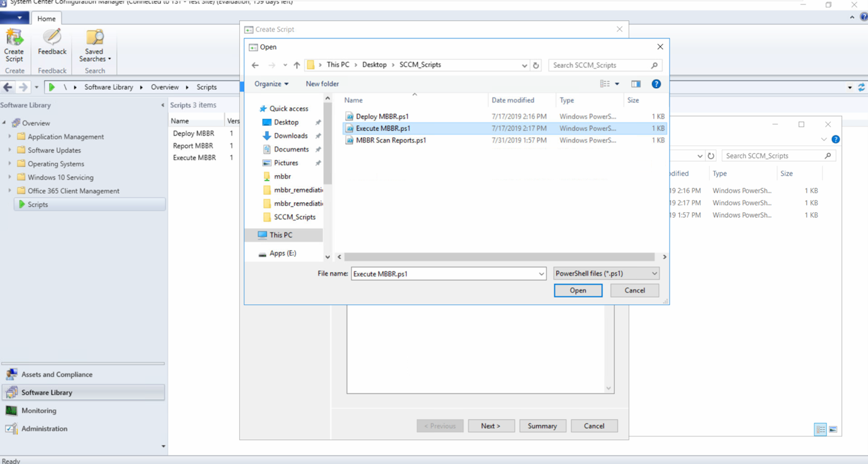
Task: Open help from the Open dialog toolbar
Action: [656, 84]
